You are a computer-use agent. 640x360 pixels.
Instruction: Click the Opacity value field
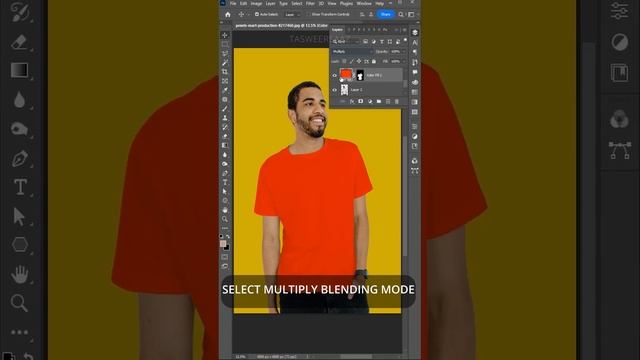click(x=396, y=52)
